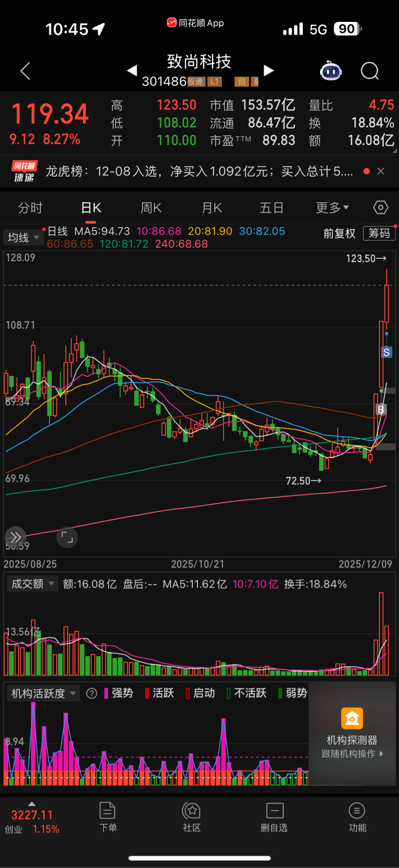Tap the 弱势 legend swatch
This screenshot has height=868, width=399.
pyautogui.click(x=281, y=693)
